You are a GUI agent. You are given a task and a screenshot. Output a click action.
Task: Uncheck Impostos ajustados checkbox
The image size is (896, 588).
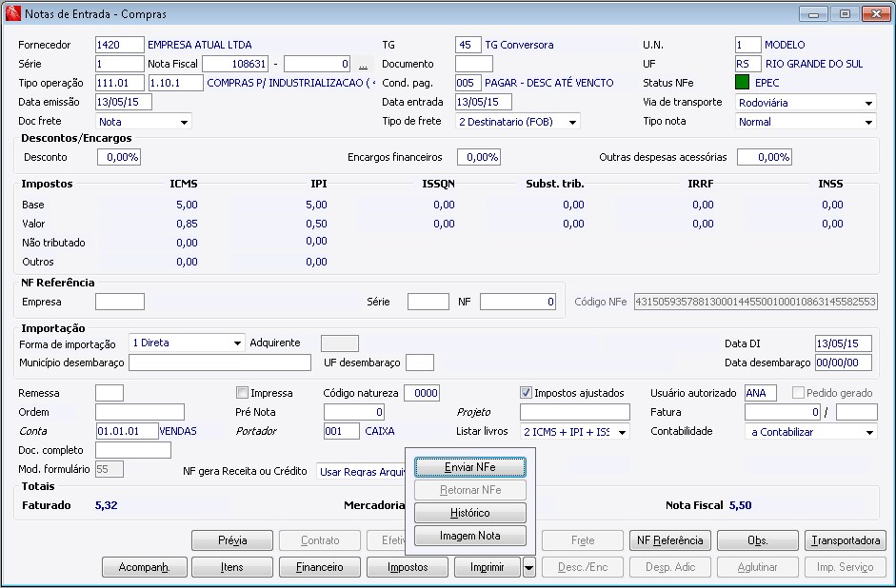click(x=526, y=393)
